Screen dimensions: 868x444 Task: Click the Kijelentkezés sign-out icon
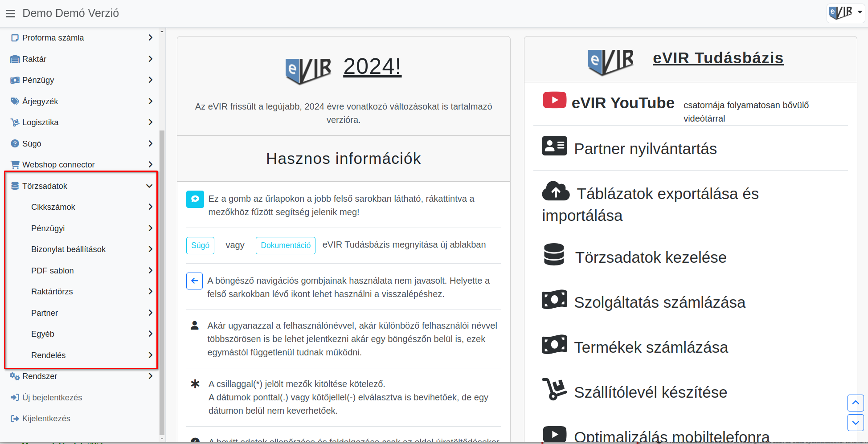pyautogui.click(x=15, y=419)
